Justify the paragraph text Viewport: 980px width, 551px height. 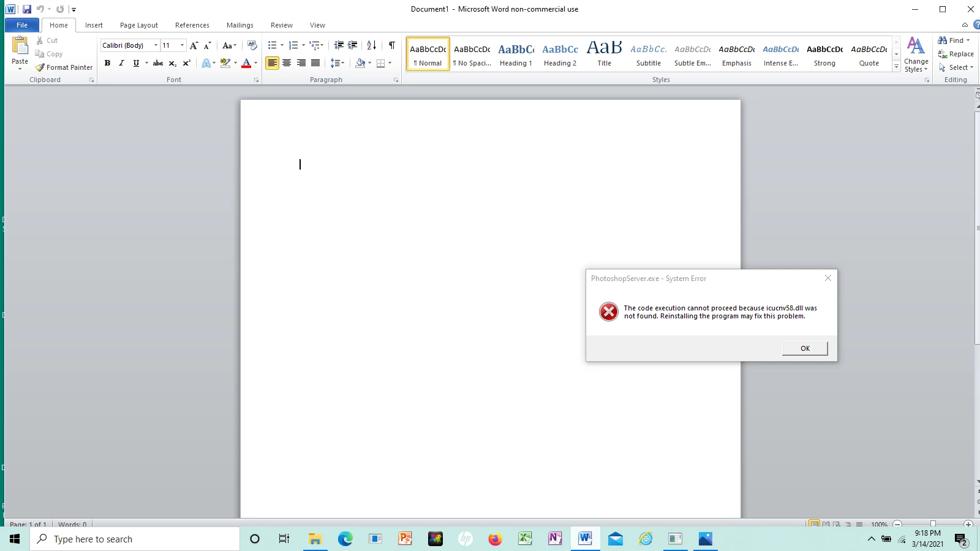pyautogui.click(x=315, y=63)
